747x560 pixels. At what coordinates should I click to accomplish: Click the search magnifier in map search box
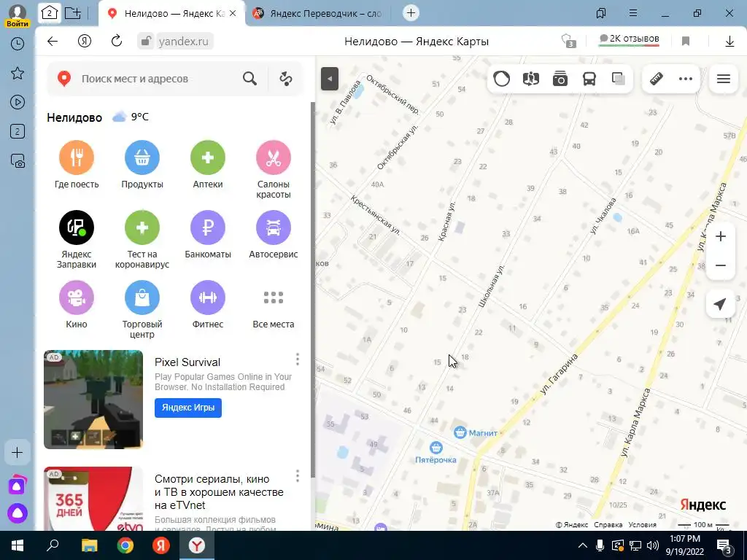point(249,79)
